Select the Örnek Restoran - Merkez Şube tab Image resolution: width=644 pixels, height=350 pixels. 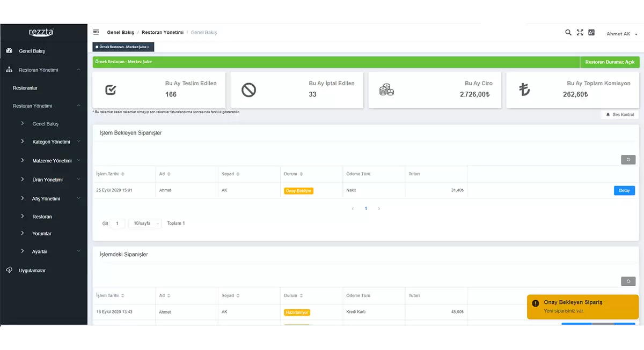(x=123, y=47)
